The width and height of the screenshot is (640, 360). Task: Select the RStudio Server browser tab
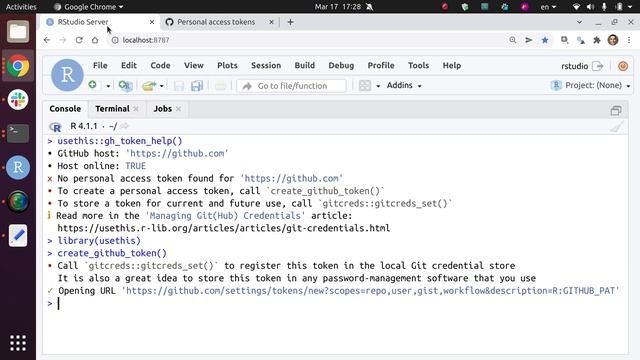coord(83,22)
